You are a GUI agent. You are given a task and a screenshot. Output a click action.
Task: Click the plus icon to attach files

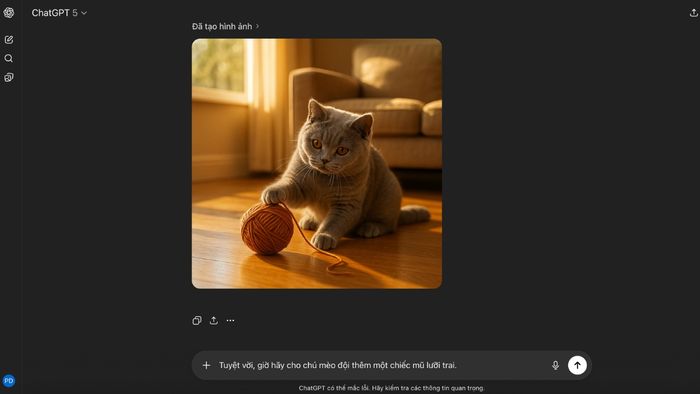[206, 365]
